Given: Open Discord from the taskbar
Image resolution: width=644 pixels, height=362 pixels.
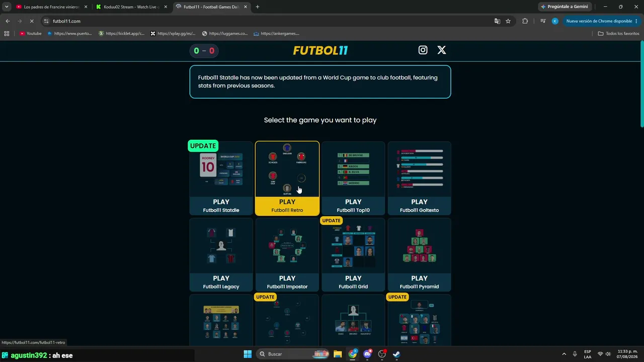Looking at the screenshot, I should 367,354.
